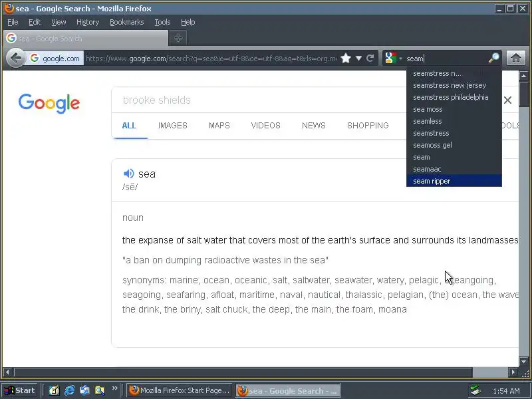The height and width of the screenshot is (399, 532).
Task: Open the Help menu
Action: (188, 22)
